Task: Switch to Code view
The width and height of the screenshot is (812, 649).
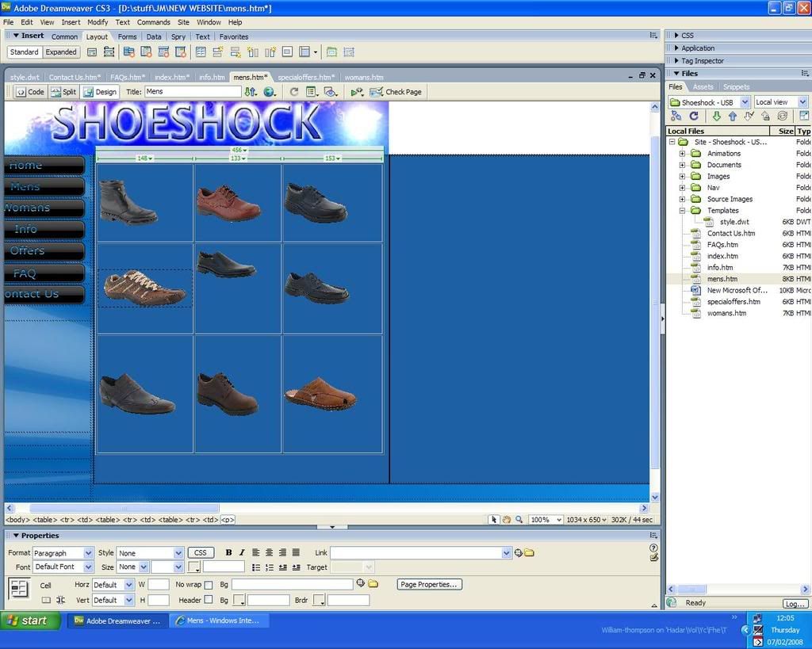Action: tap(31, 92)
